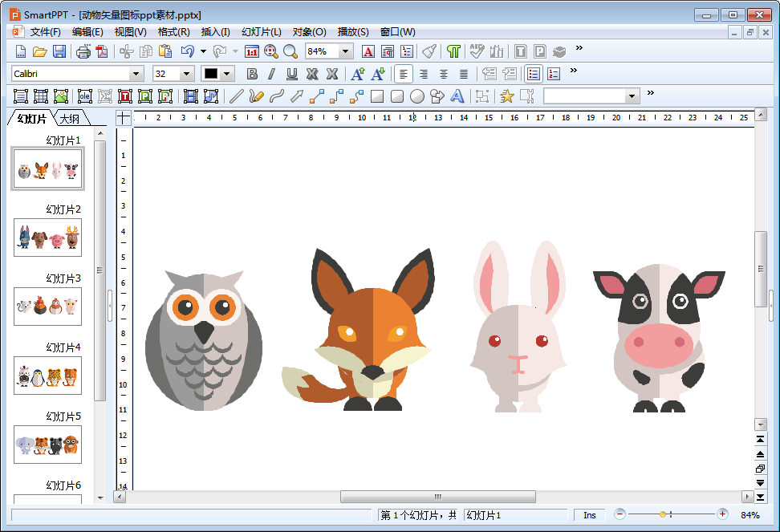780x532 pixels.
Task: Switch to the 大纲 outline tab
Action: click(x=70, y=119)
